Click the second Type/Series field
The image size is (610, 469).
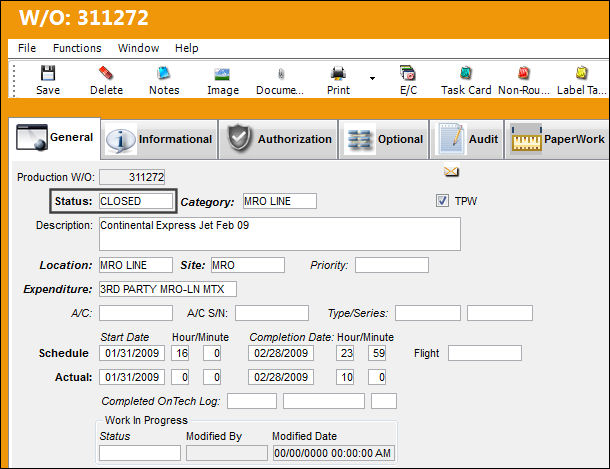pyautogui.click(x=500, y=313)
